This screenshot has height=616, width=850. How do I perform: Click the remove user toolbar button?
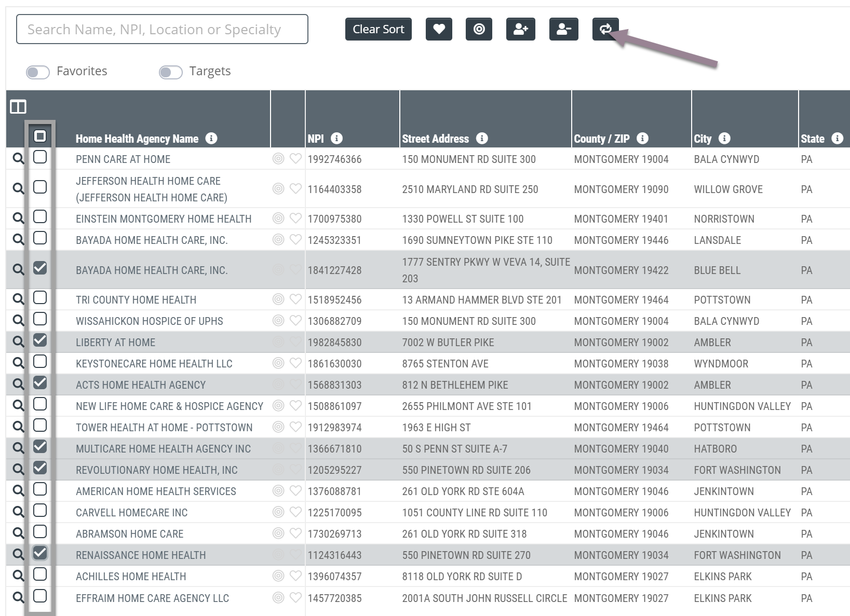click(x=563, y=29)
